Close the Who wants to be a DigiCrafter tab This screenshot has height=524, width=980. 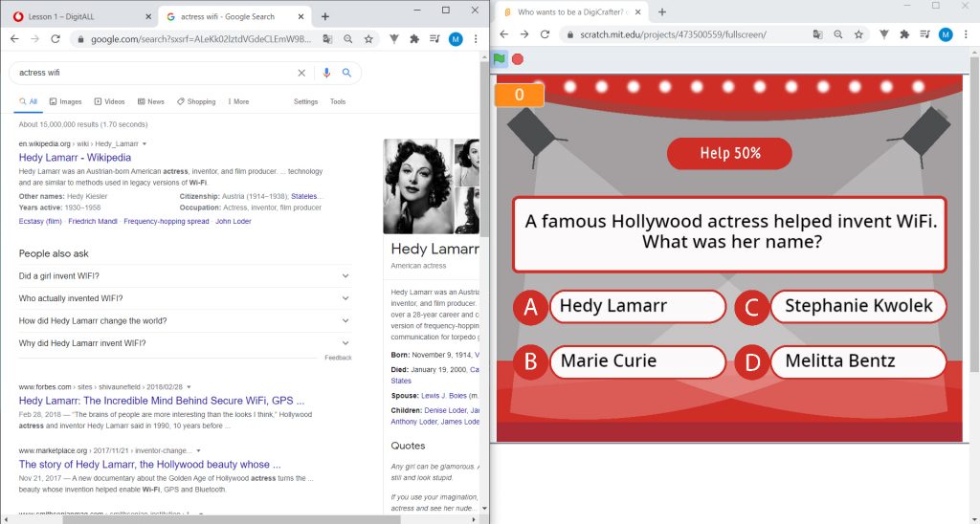point(637,11)
